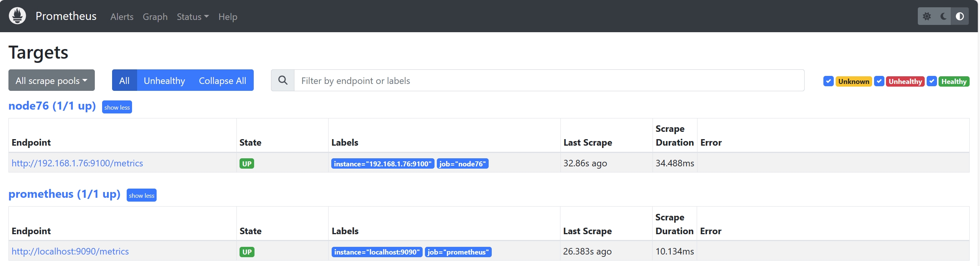Toggle the Unknown state checkbox
Viewport: 980px width, 266px height.
tap(828, 81)
